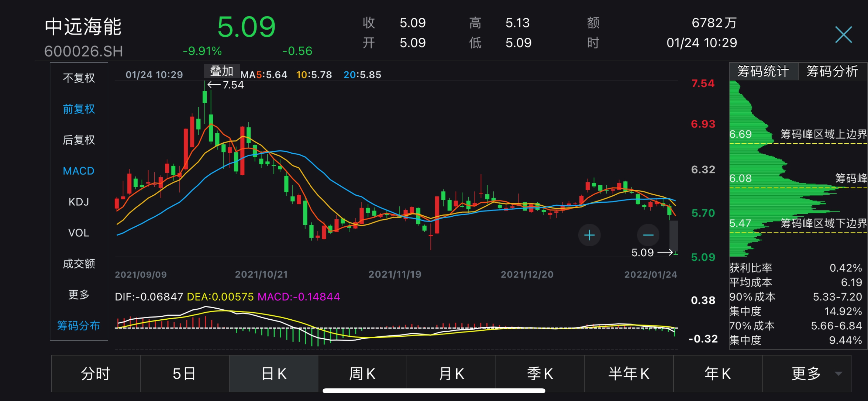
Task: Click timestamp 01/24 10:29 in header
Action: 702,43
